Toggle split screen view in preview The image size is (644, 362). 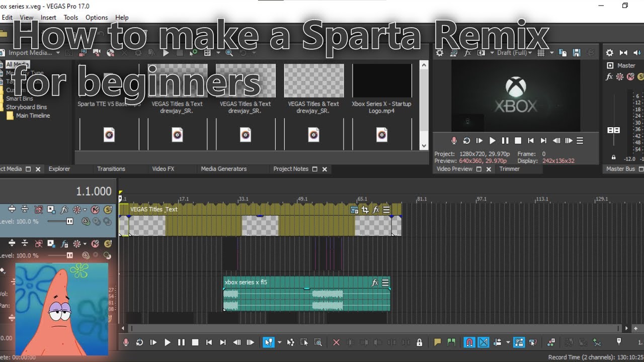pos(481,53)
